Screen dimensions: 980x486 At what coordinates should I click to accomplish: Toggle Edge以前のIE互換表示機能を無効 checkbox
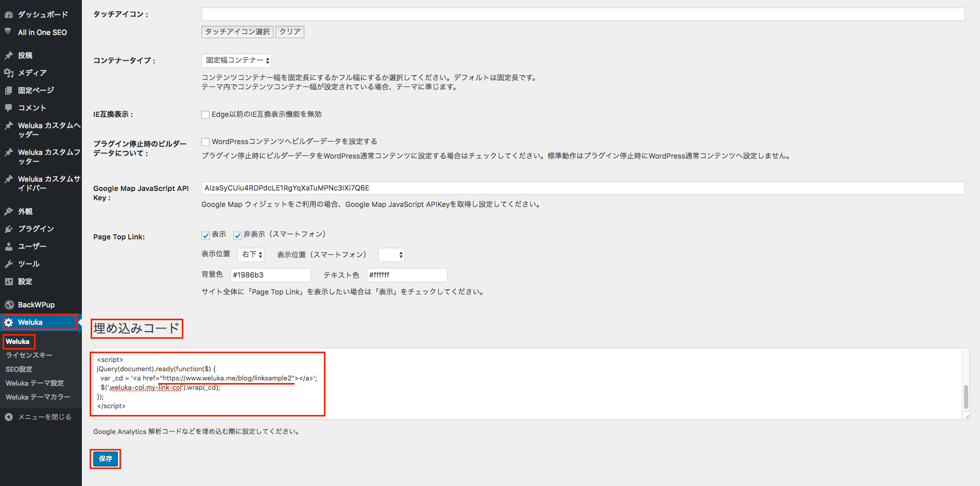click(205, 114)
